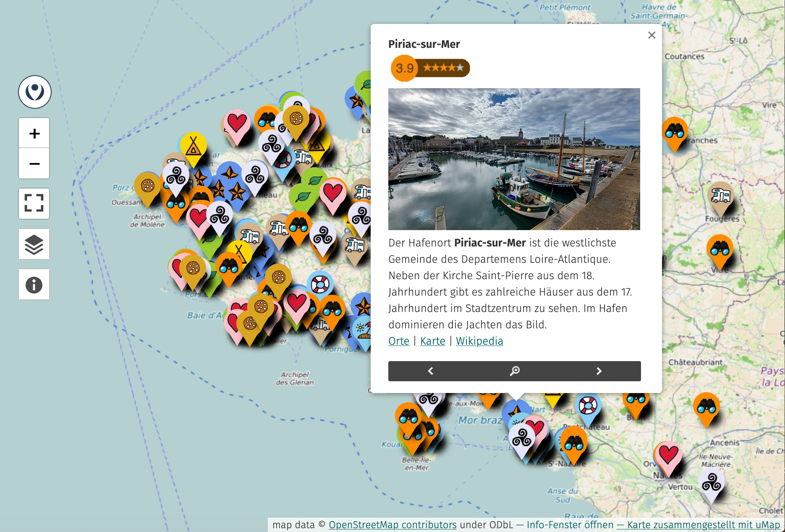This screenshot has width=785, height=532.
Task: Open the map layers control
Action: click(34, 244)
